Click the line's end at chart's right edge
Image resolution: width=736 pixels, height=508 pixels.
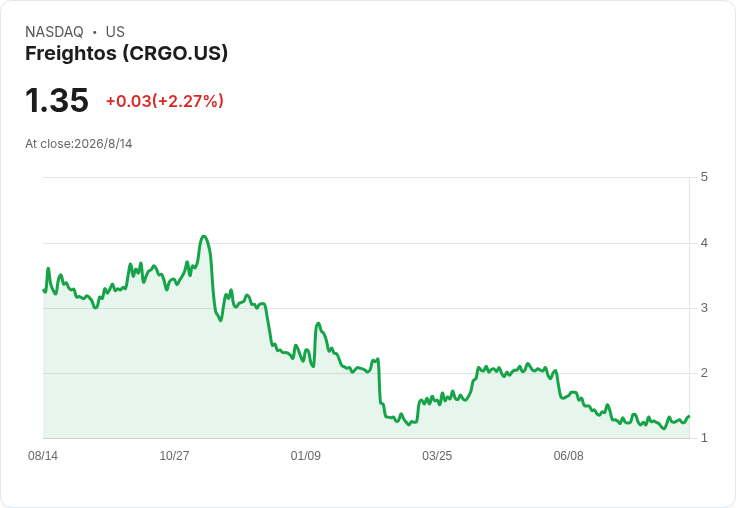click(689, 416)
